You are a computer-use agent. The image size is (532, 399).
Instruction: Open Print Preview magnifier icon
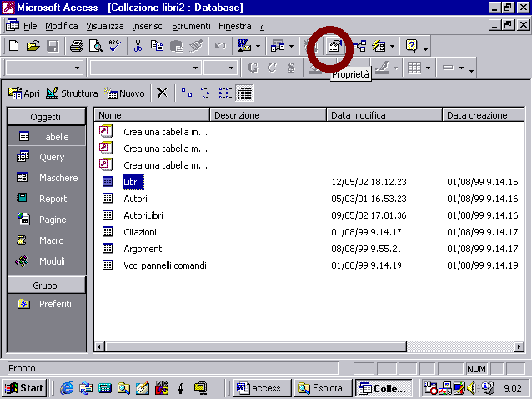click(x=96, y=46)
